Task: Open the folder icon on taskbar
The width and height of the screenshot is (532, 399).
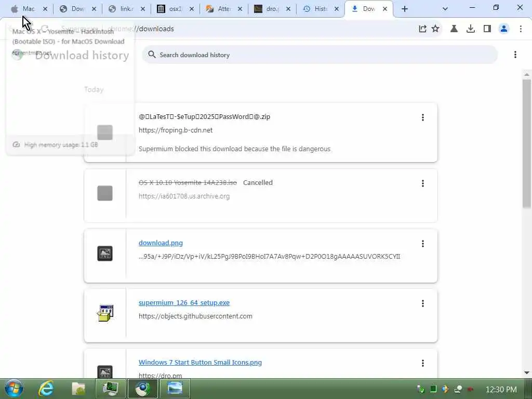Action: point(78,389)
